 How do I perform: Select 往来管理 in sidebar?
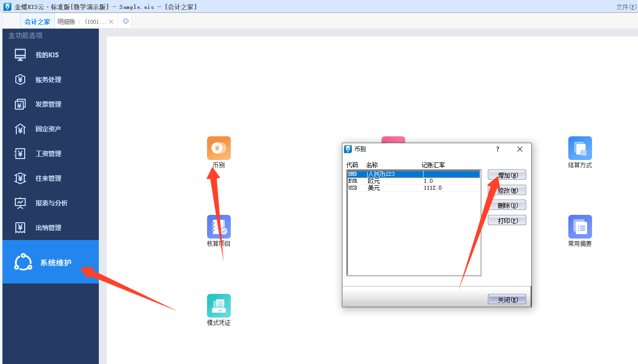pyautogui.click(x=50, y=178)
